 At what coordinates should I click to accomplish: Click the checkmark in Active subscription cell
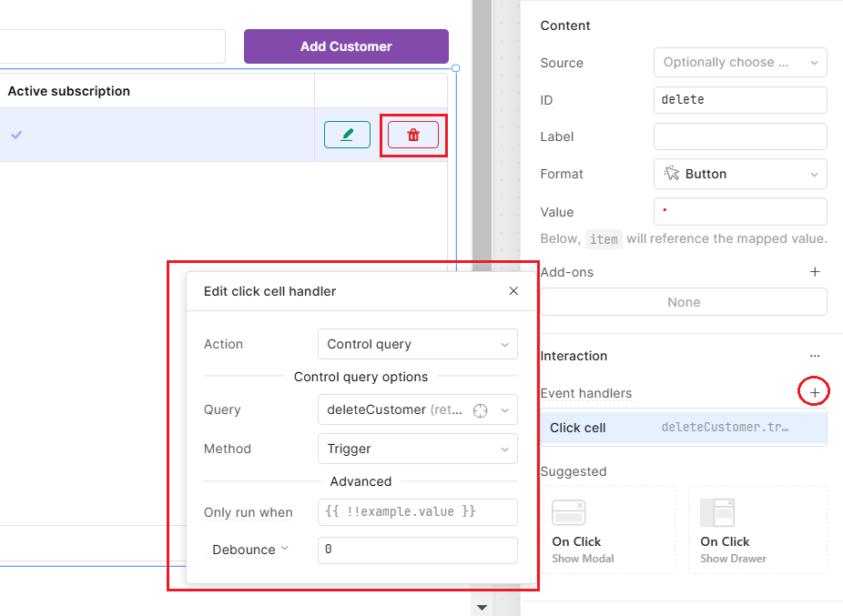pos(16,135)
